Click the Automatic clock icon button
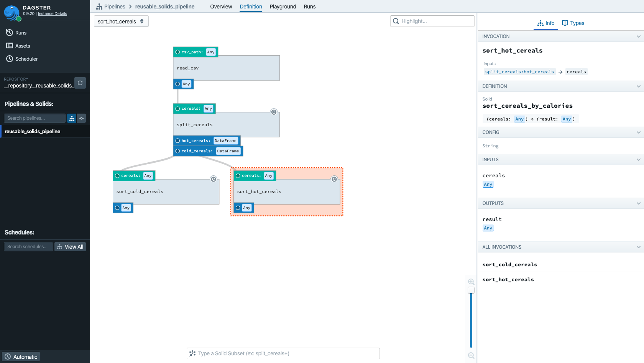Image resolution: width=644 pixels, height=363 pixels. [21, 356]
